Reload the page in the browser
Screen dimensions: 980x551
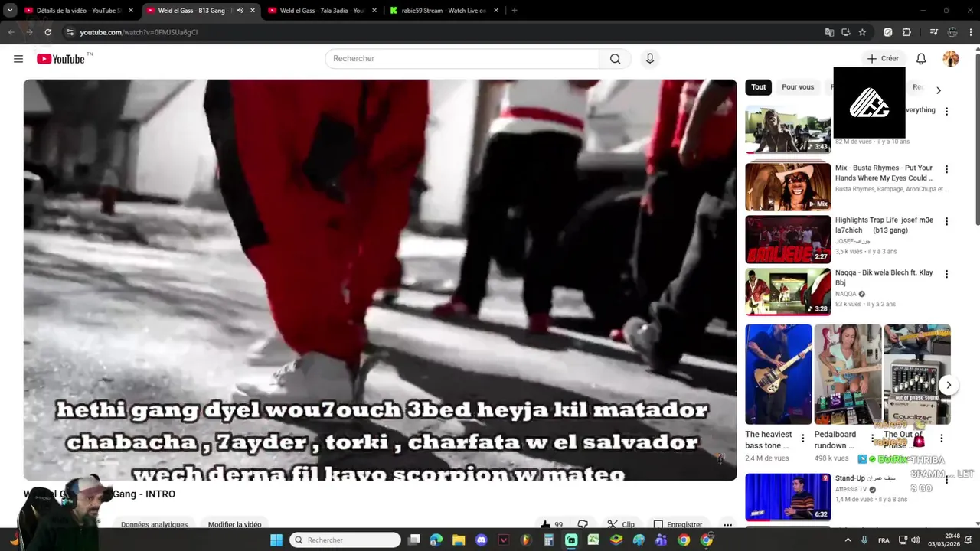click(x=47, y=32)
